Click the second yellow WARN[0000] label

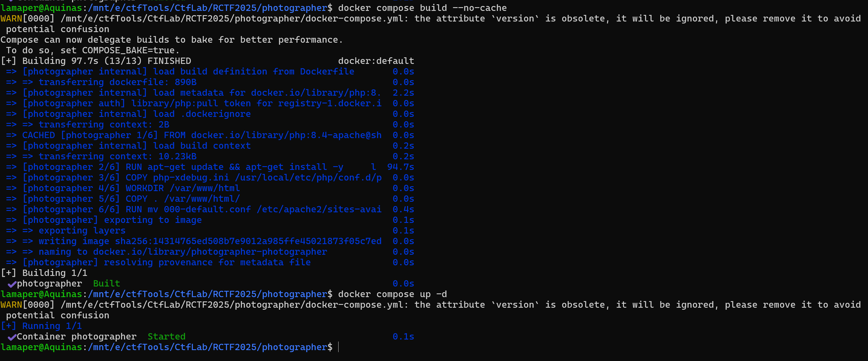click(x=11, y=305)
